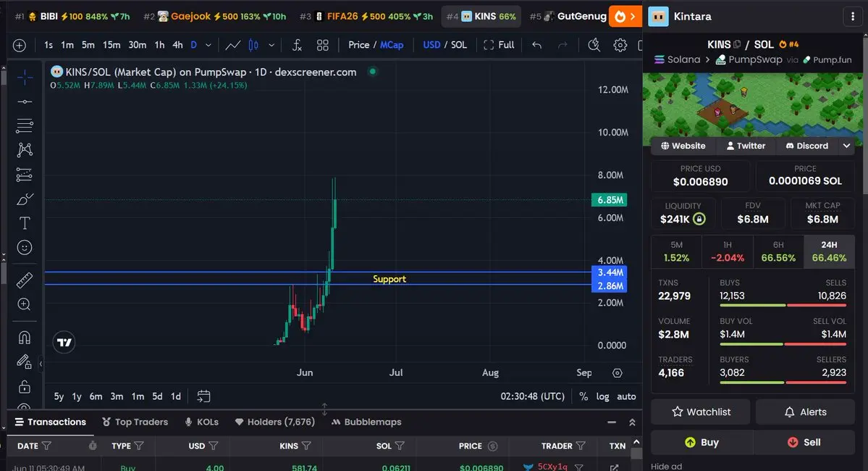Undo the last chart action
Screen dimensions: 868x471
pyautogui.click(x=536, y=45)
